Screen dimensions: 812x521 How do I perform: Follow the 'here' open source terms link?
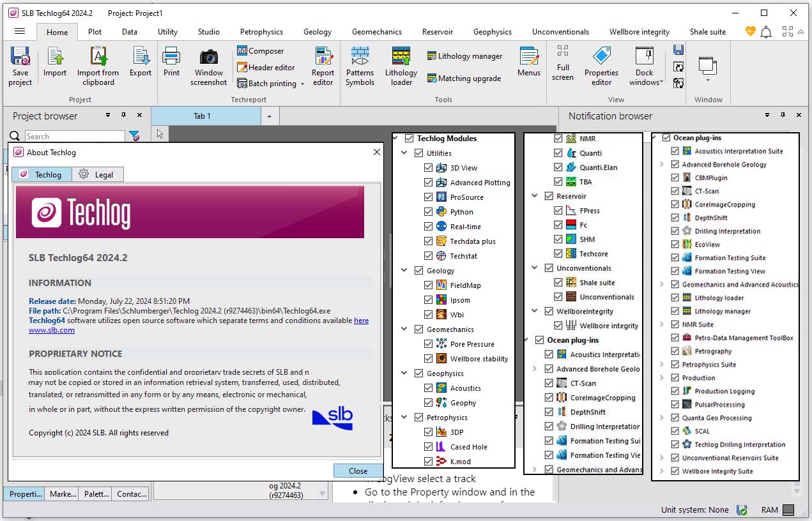click(x=361, y=321)
